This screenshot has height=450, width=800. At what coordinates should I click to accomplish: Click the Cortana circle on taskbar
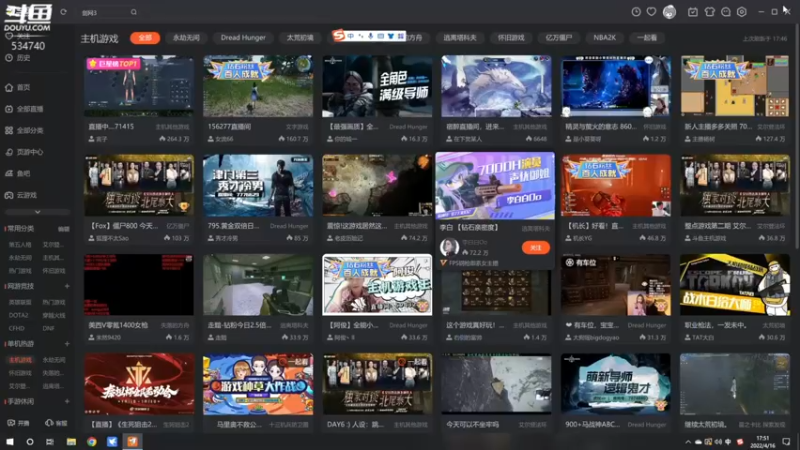[x=30, y=442]
